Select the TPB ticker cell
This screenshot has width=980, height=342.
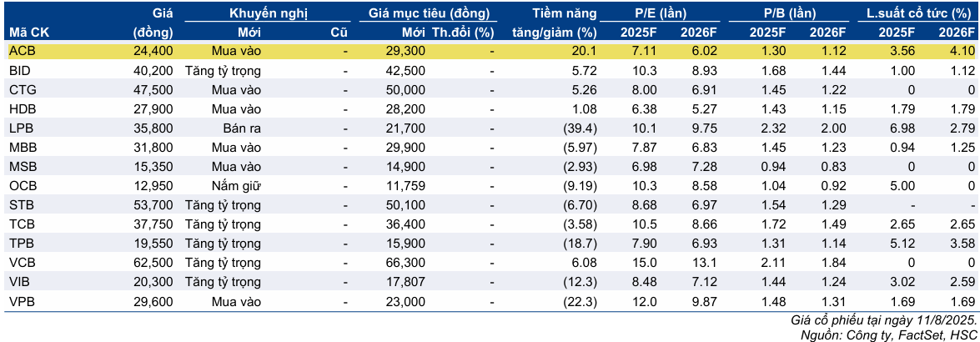(x=21, y=243)
